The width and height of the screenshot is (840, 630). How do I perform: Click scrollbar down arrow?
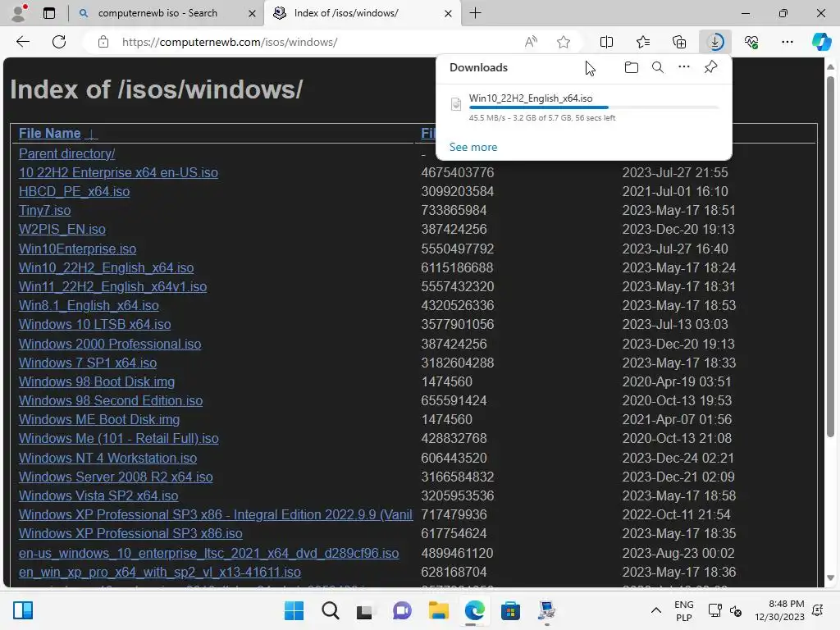[830, 577]
